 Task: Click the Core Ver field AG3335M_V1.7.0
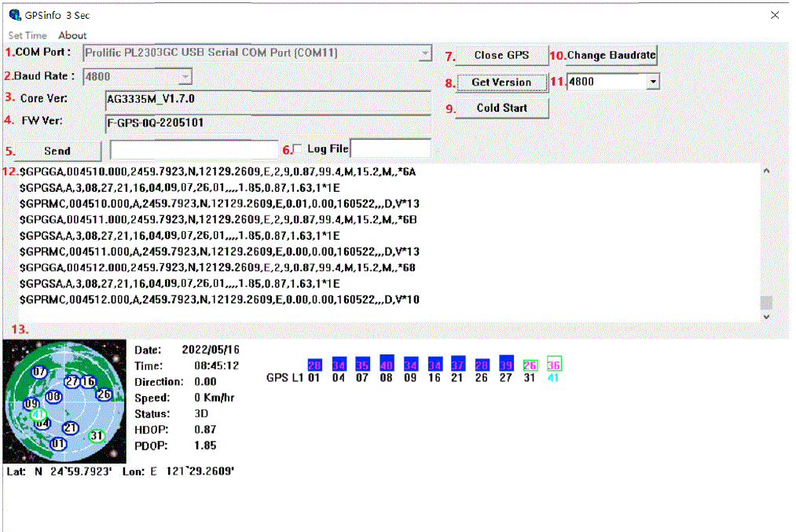268,99
